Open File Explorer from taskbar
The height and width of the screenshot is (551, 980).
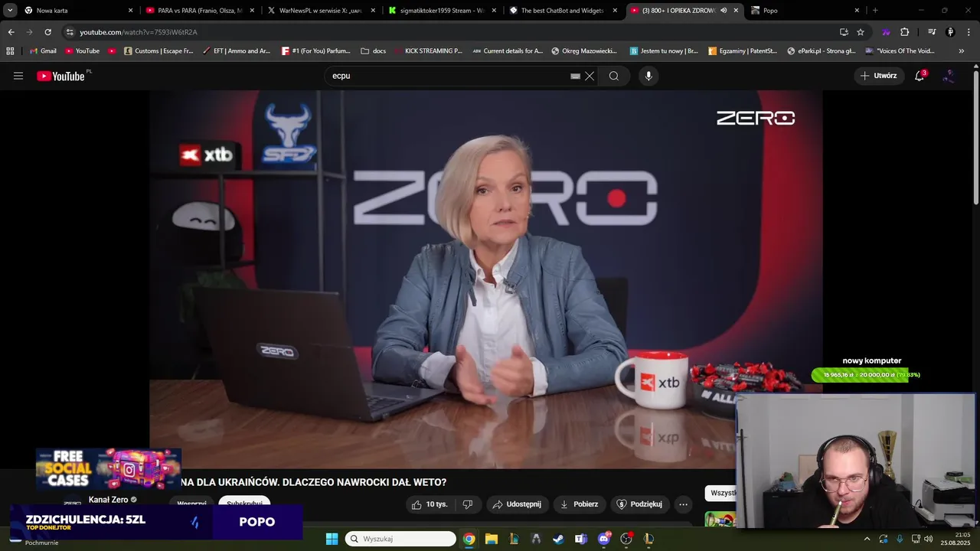click(x=491, y=539)
